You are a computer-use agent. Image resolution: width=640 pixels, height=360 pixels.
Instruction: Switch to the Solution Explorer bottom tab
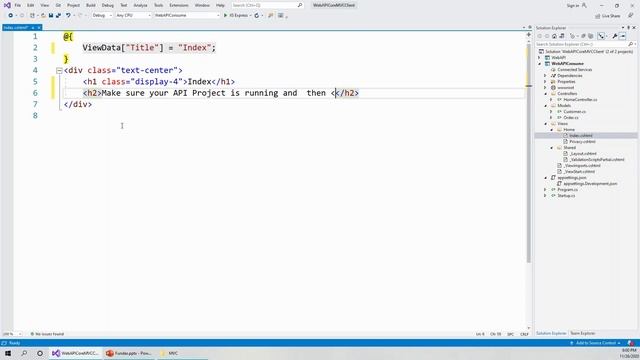pyautogui.click(x=551, y=333)
